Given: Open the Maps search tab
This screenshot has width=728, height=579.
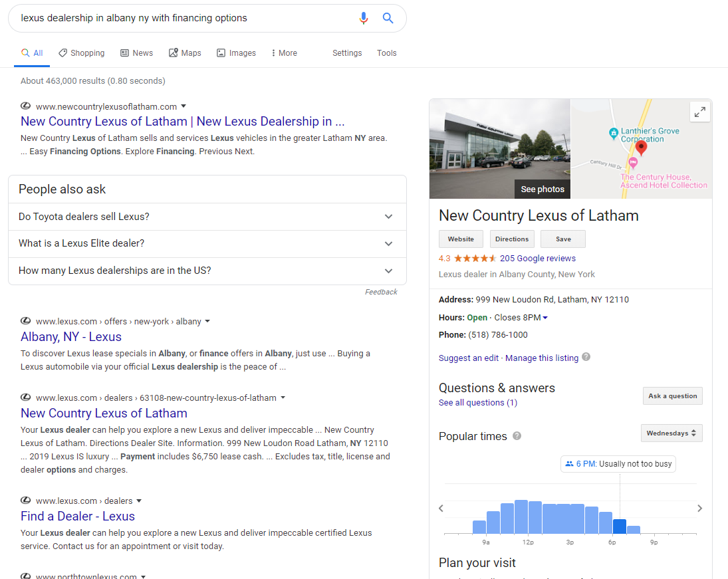Looking at the screenshot, I should (185, 53).
